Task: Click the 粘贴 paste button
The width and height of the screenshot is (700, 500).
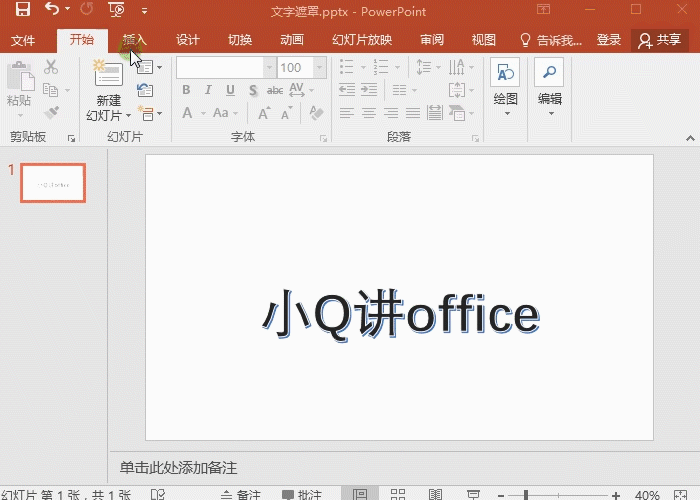Action: point(20,89)
